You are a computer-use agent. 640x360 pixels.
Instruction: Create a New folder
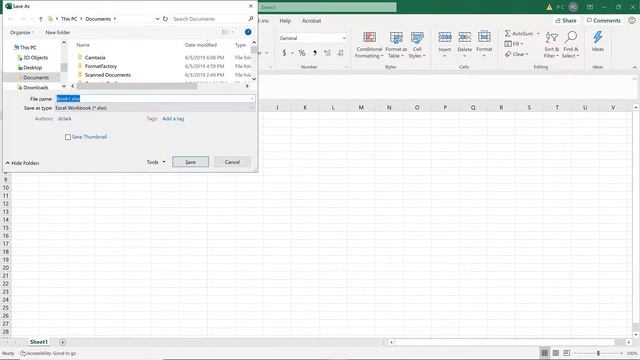pyautogui.click(x=58, y=32)
